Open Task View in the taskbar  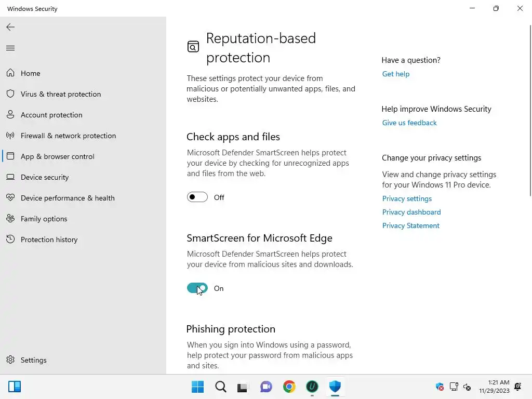coord(242,387)
